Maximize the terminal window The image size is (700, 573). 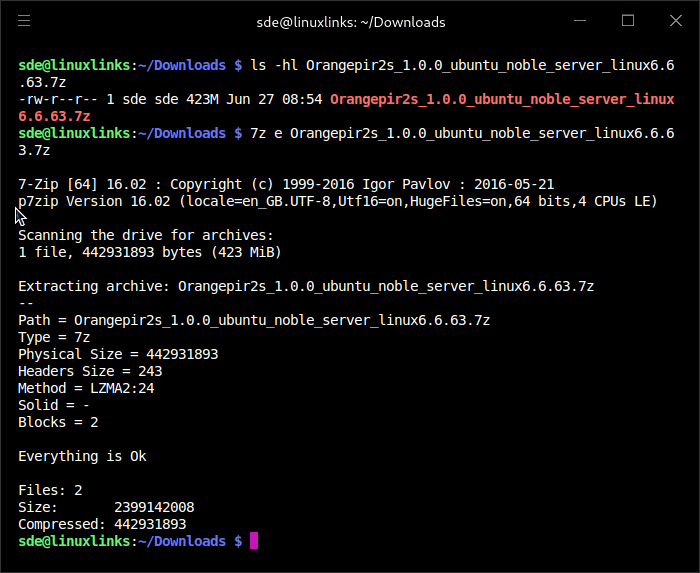tap(628, 21)
